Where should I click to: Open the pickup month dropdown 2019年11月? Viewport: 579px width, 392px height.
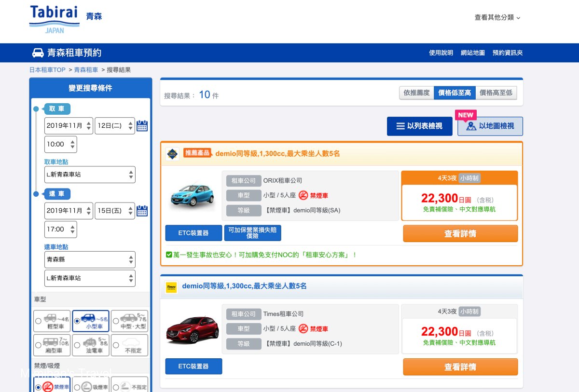tap(69, 126)
